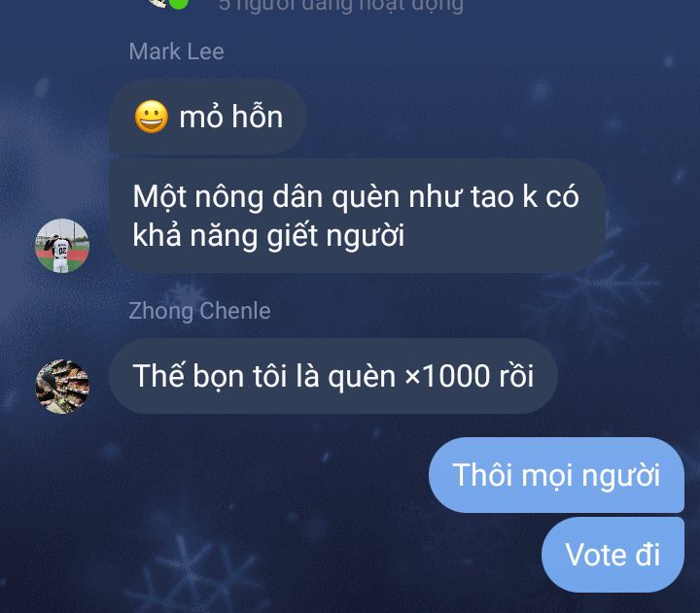Open group active members status text
The image size is (700, 613).
tap(341, 6)
